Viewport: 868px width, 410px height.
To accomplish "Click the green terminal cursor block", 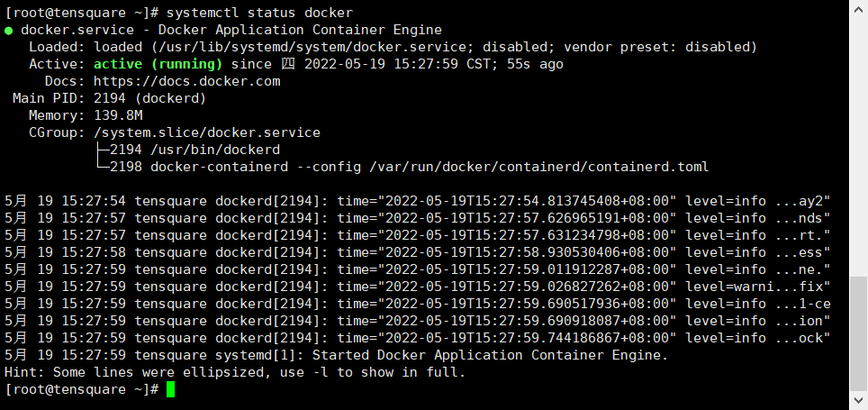I will 171,389.
